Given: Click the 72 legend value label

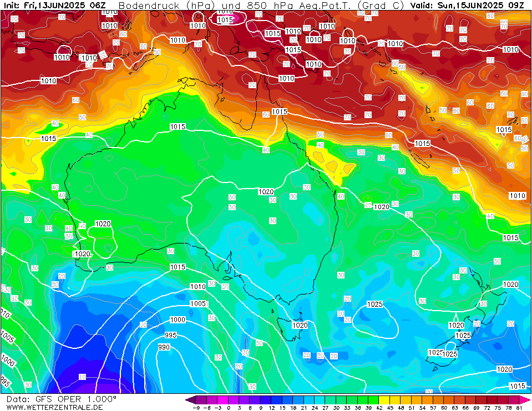Looking at the screenshot, I should point(487,408).
